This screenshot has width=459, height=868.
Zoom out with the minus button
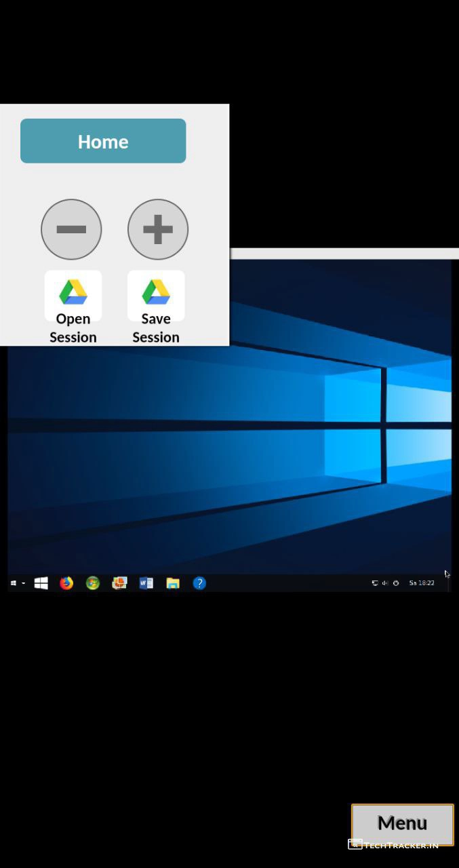pyautogui.click(x=71, y=229)
